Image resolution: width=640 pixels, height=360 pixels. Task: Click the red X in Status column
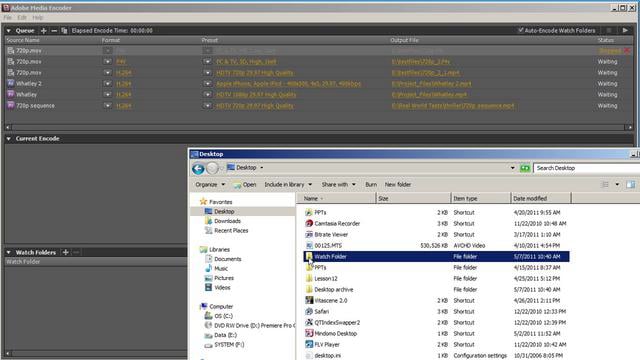[x=627, y=51]
